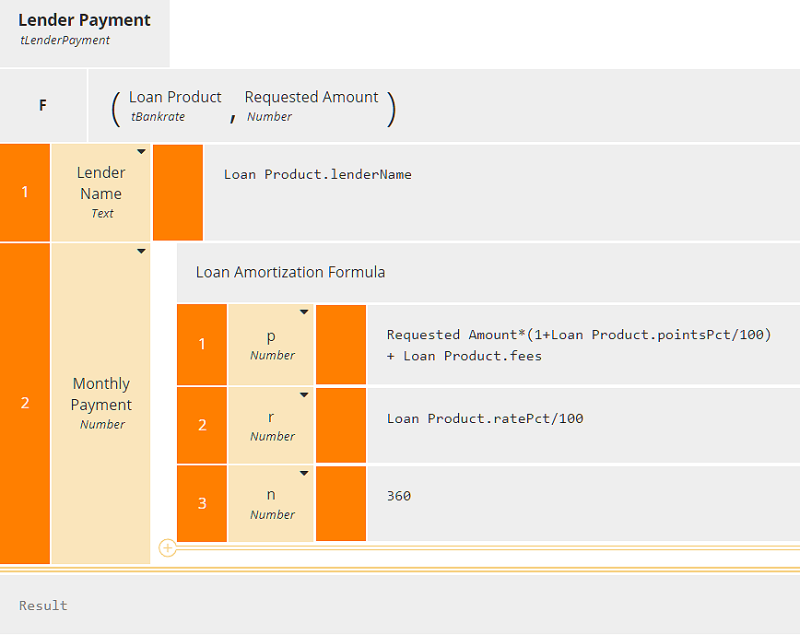
Task: Click the orange swatch beside p expression
Action: point(341,344)
